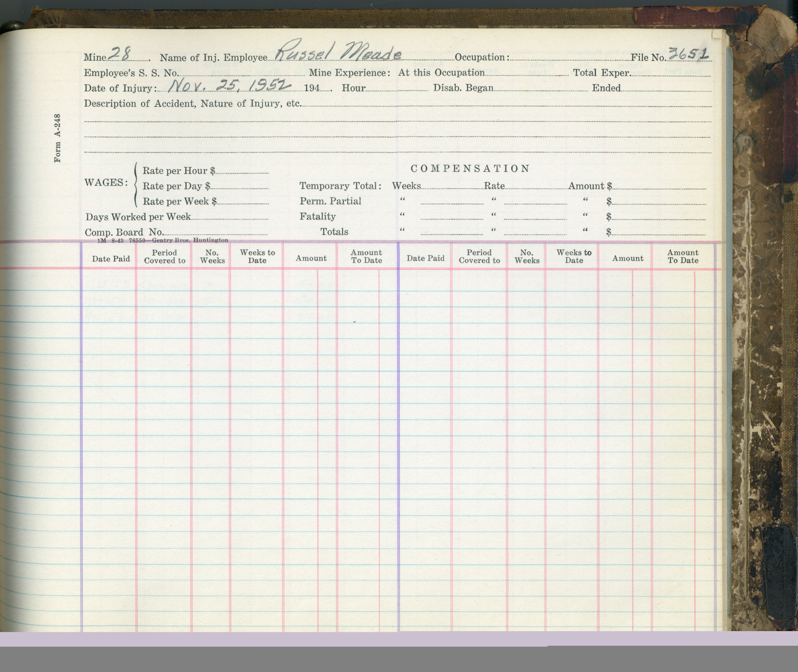Click the rightmost Amount To Date header
Screen dimensions: 798x672
[683, 256]
